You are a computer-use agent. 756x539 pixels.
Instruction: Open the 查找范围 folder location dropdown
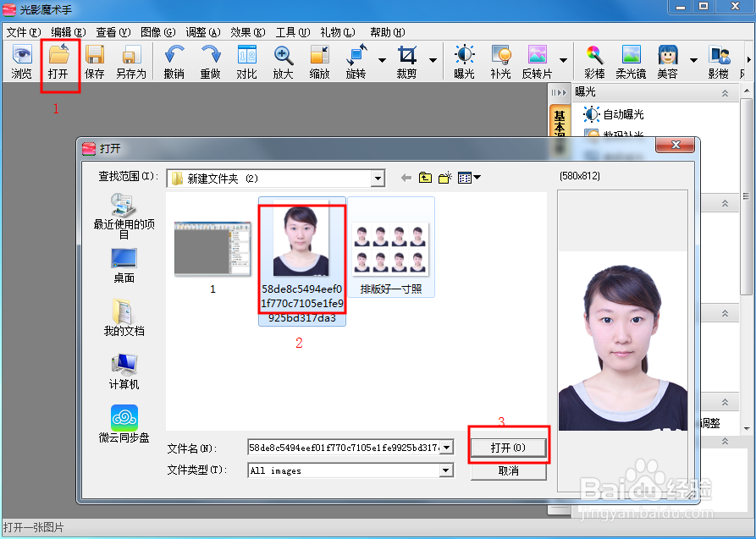[x=378, y=178]
